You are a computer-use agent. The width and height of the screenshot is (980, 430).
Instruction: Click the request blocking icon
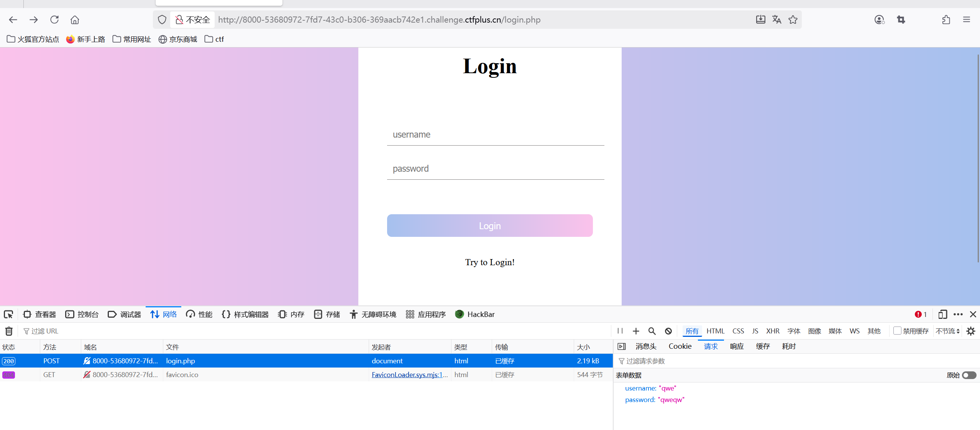(668, 331)
